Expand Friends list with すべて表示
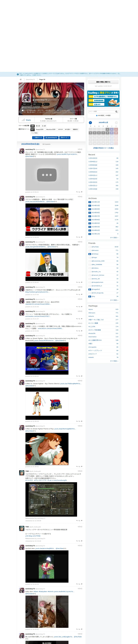138x644 pixels. coord(114,300)
